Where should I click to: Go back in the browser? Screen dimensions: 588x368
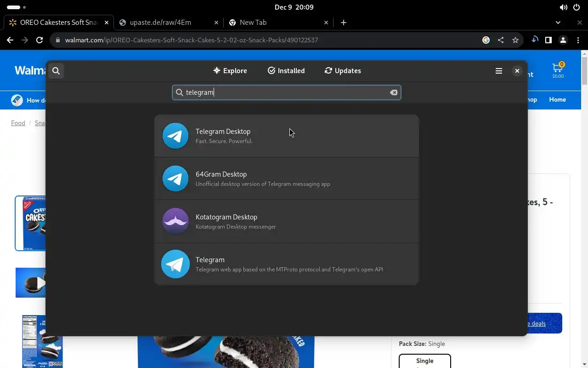click(10, 40)
